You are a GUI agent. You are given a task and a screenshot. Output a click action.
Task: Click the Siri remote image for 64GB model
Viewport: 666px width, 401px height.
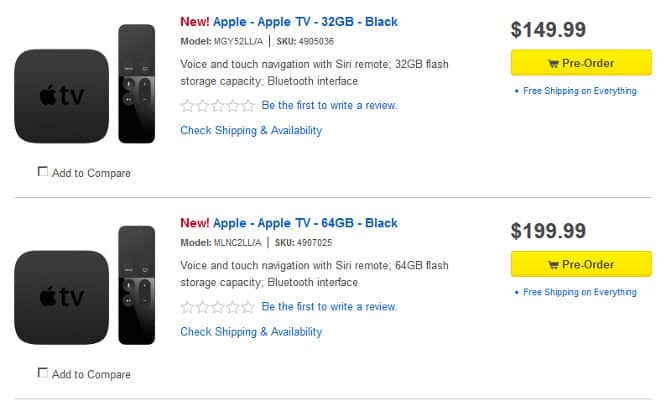point(137,286)
